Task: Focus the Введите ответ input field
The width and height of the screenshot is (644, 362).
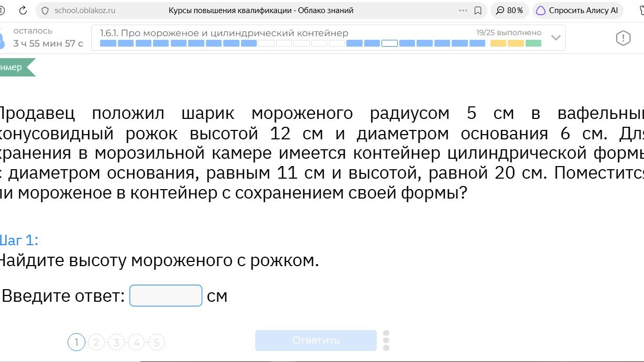Action: pos(166,295)
